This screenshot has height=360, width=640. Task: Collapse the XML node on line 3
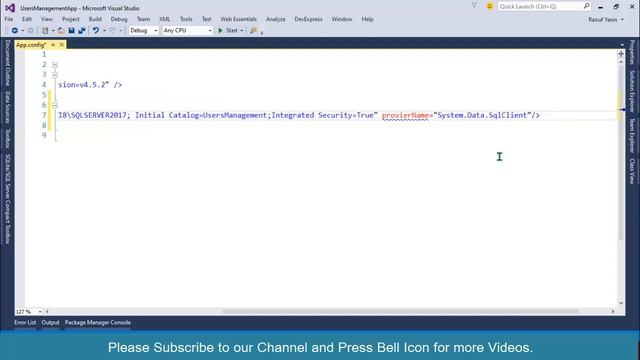click(55, 75)
